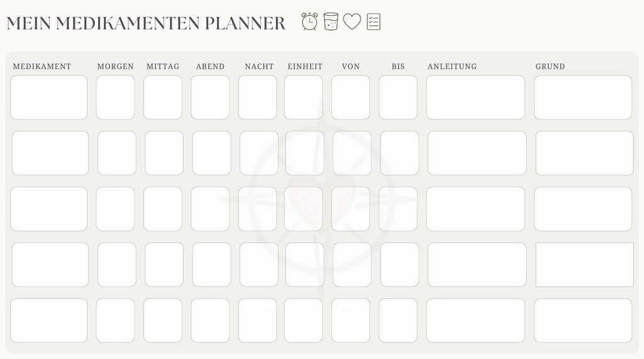Select the first Medikament input box

pyautogui.click(x=49, y=97)
